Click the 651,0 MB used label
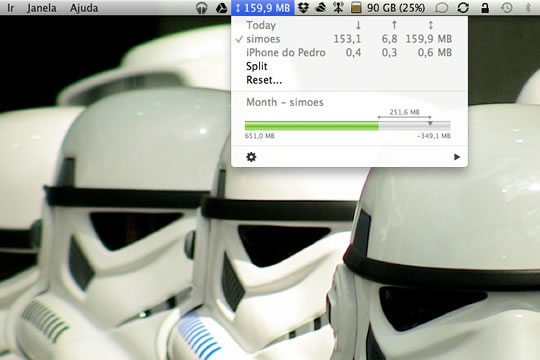Viewport: 540px width, 360px height. pos(260,136)
